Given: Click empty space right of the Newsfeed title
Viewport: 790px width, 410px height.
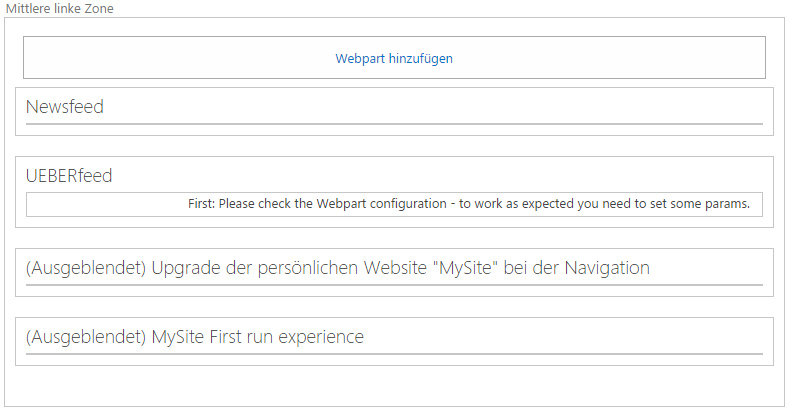Looking at the screenshot, I should click(x=430, y=107).
